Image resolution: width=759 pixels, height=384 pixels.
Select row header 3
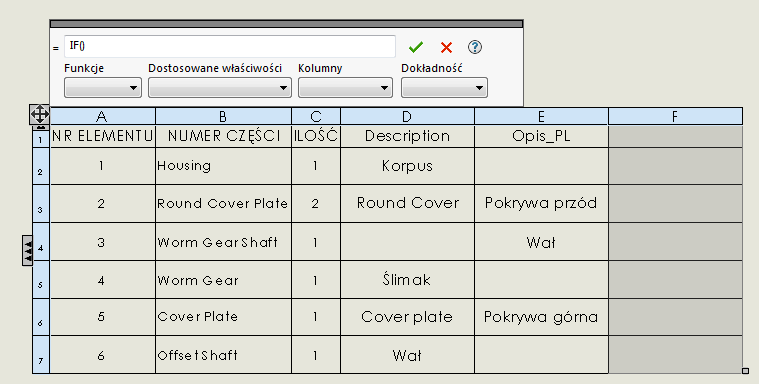pos(41,204)
